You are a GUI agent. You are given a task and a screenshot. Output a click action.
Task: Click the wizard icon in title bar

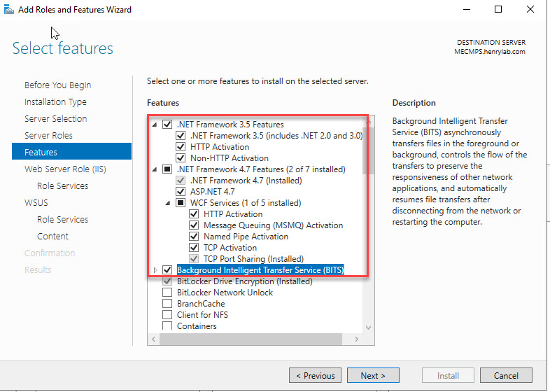8,10
